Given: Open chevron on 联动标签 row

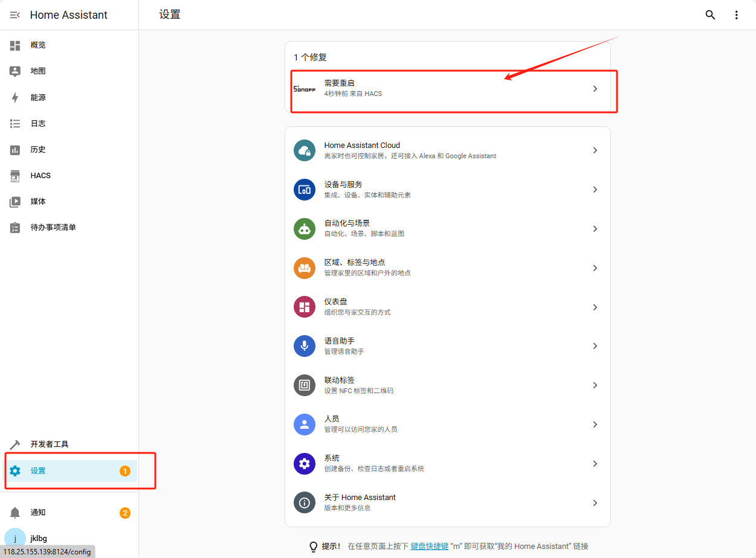Looking at the screenshot, I should click(x=595, y=385).
